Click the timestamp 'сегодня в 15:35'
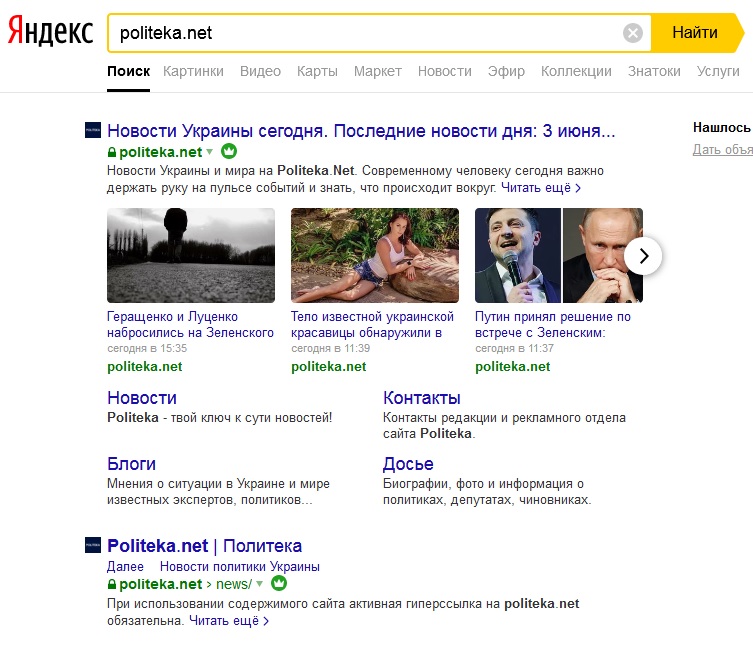Viewport: 753px width, 658px height. point(147,348)
